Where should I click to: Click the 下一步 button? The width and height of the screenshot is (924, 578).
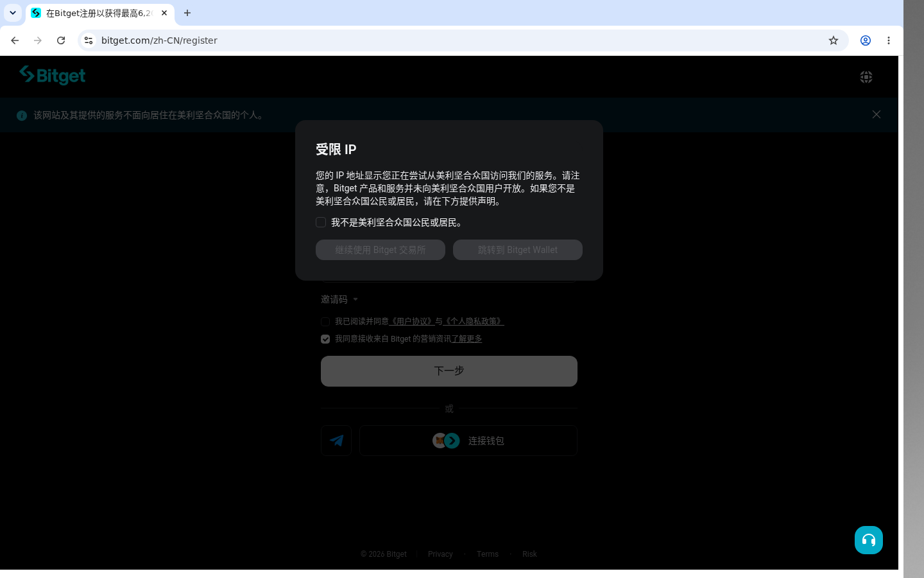(x=449, y=371)
